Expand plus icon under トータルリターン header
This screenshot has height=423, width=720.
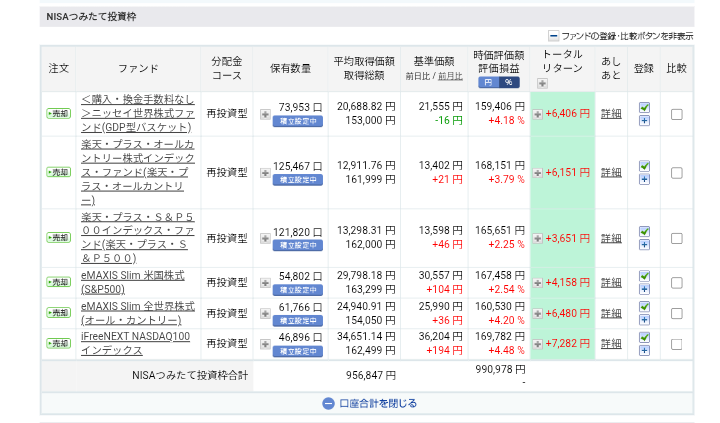click(542, 84)
